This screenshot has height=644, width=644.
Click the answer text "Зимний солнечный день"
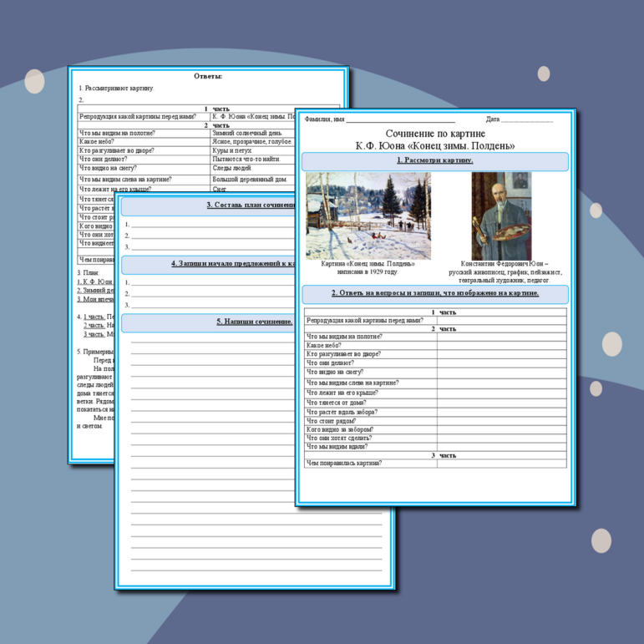(x=247, y=133)
